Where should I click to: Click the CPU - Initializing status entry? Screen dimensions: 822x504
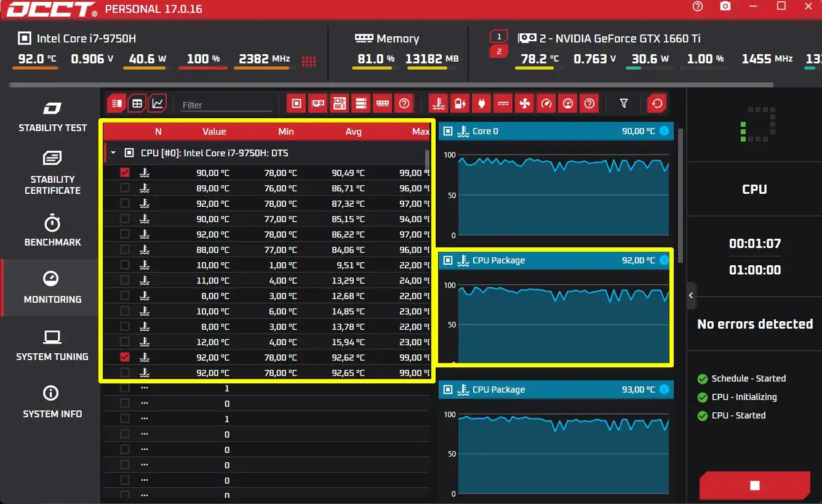(737, 397)
